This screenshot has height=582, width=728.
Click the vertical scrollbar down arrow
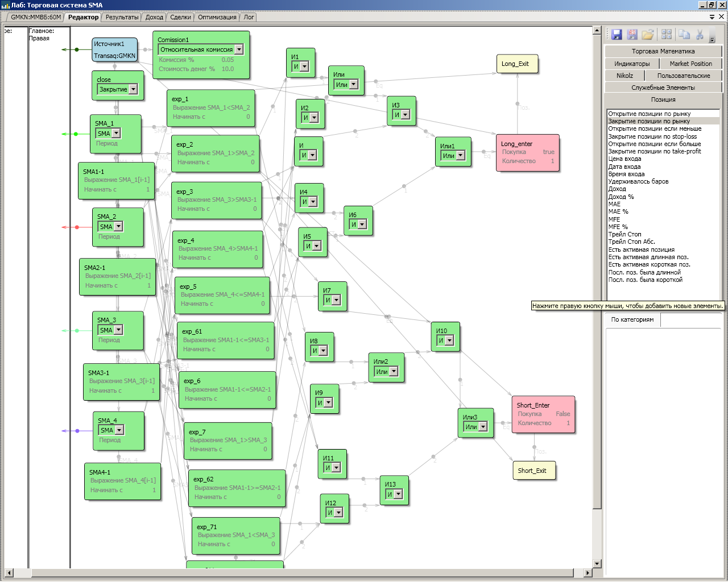(597, 563)
